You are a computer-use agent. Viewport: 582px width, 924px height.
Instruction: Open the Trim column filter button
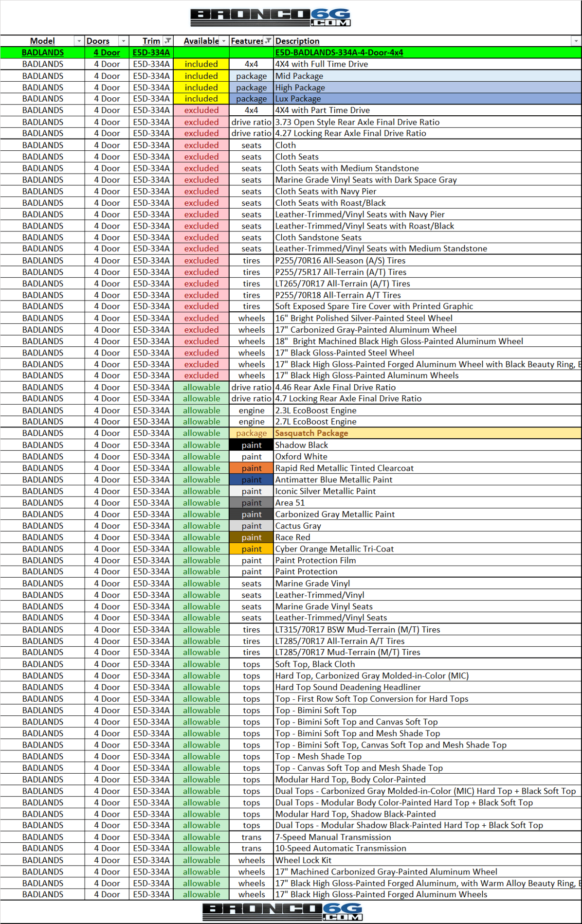pyautogui.click(x=168, y=41)
